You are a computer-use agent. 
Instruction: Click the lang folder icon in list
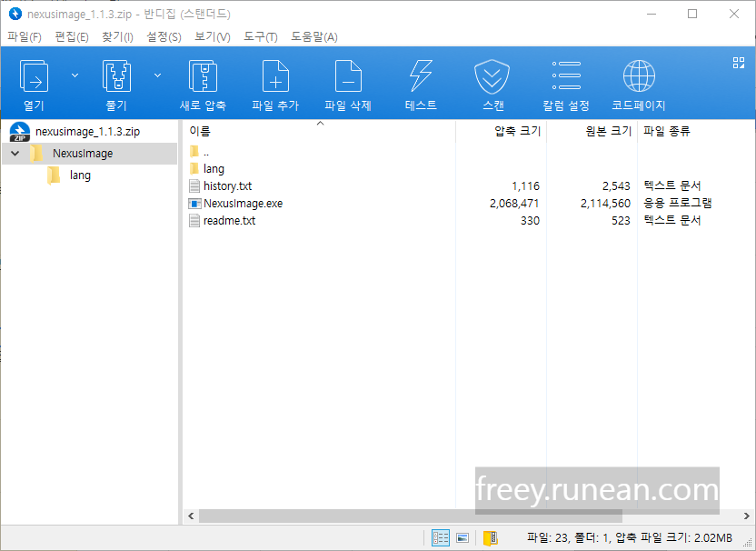point(194,168)
